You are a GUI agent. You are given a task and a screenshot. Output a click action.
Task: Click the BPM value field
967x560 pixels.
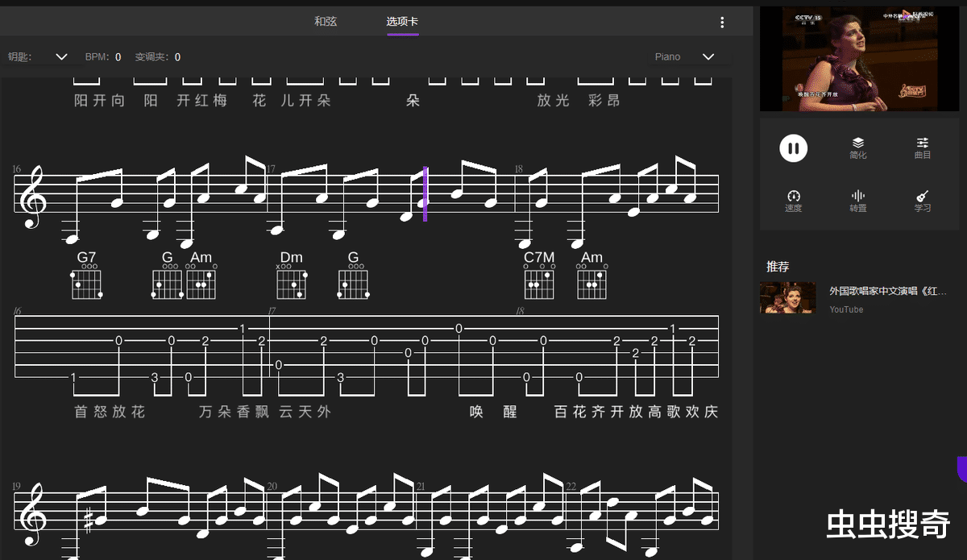click(x=118, y=57)
